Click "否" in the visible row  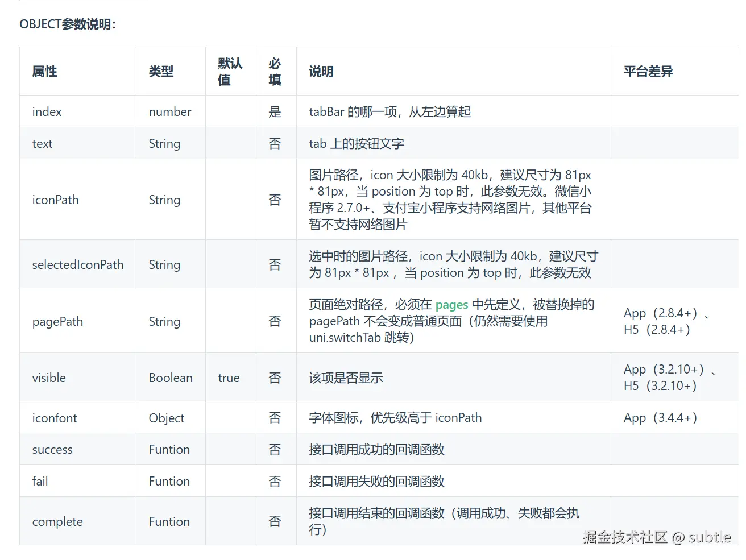275,378
